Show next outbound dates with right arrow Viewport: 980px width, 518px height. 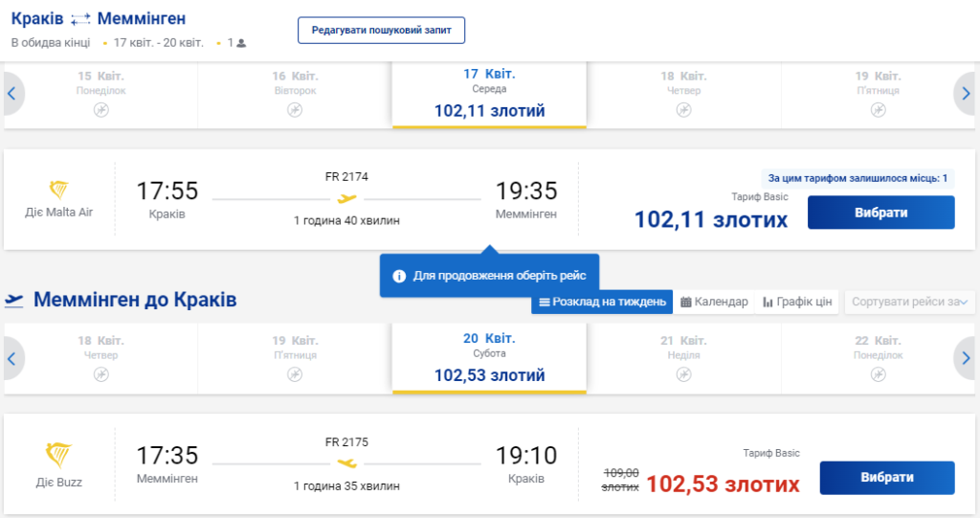point(966,94)
